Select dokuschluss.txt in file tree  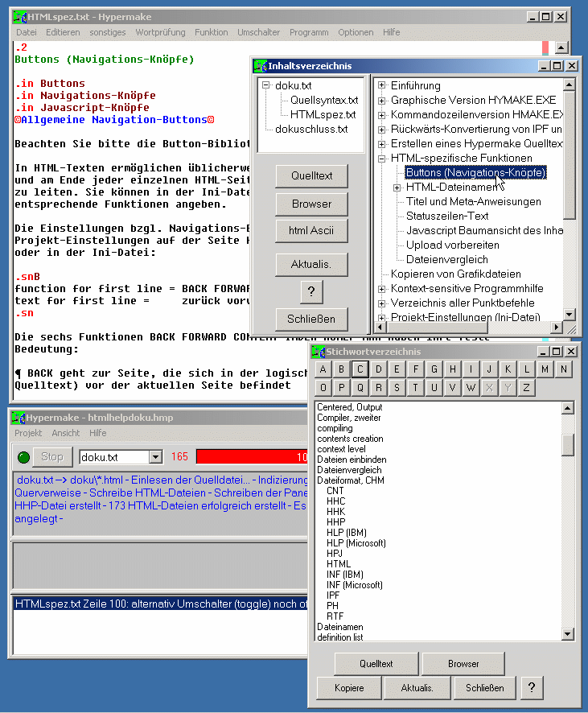311,129
